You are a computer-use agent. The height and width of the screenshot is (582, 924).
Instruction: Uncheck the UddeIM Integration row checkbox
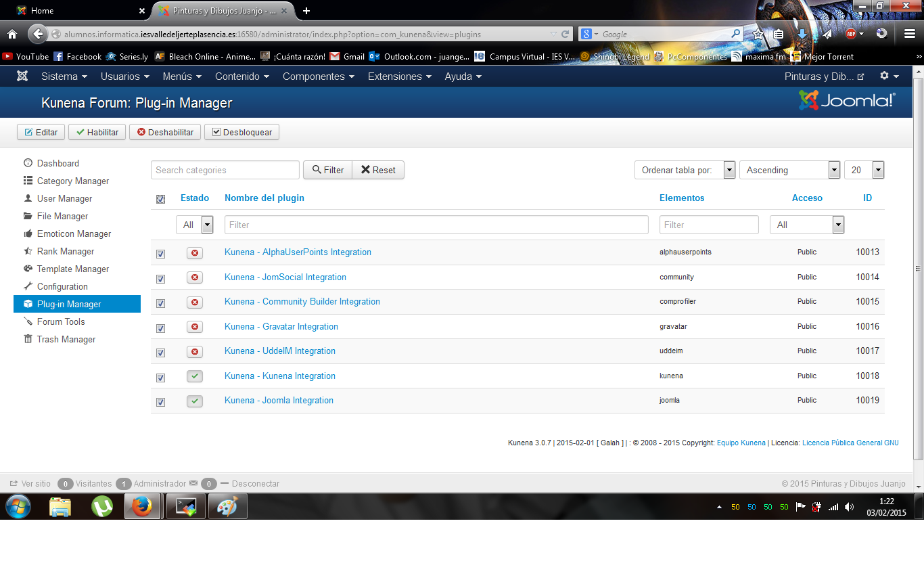coord(160,353)
